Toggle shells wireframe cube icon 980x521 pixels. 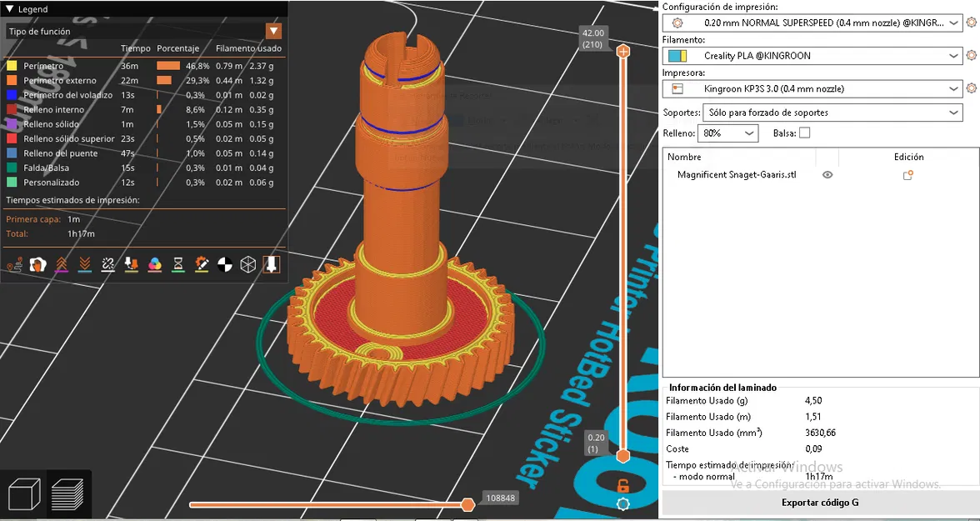point(248,265)
